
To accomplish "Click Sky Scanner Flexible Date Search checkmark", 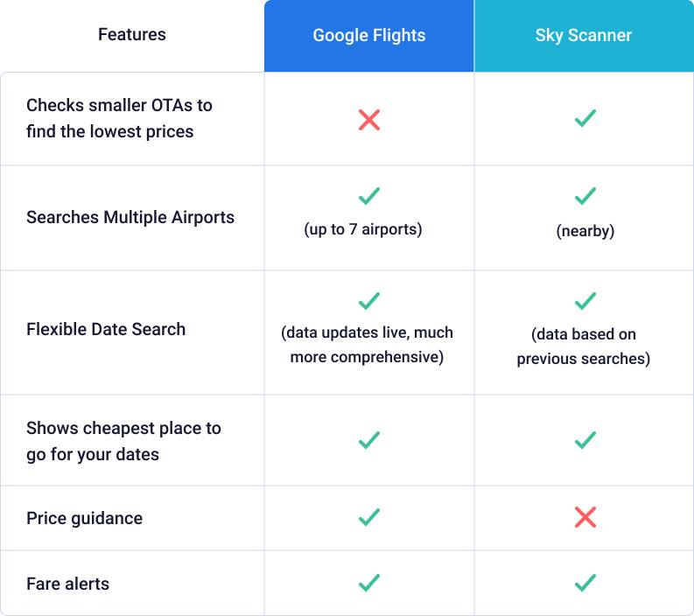I will pos(585,301).
